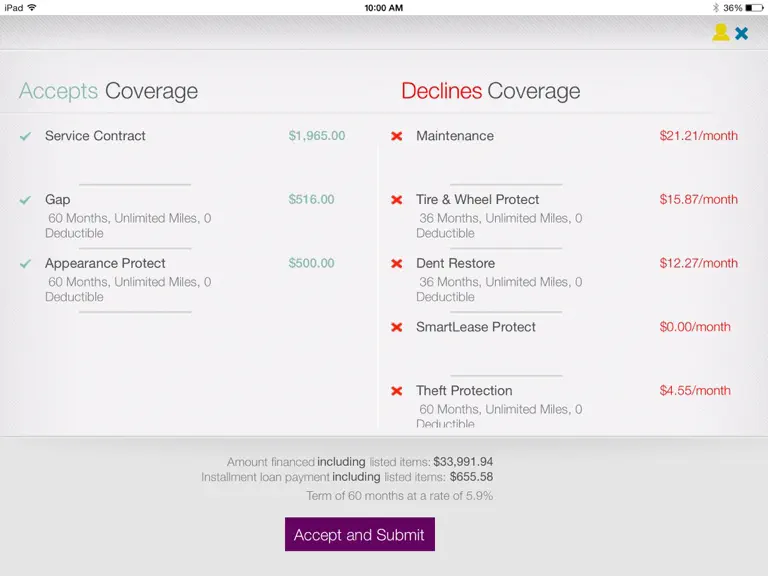Toggle the green checkmark beside Gap
Screen dimensions: 768x576
point(25,200)
